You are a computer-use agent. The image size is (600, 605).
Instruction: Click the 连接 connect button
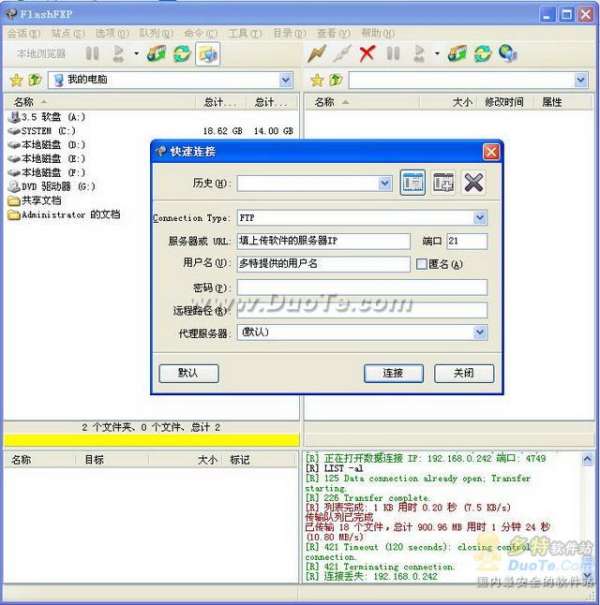(x=394, y=373)
